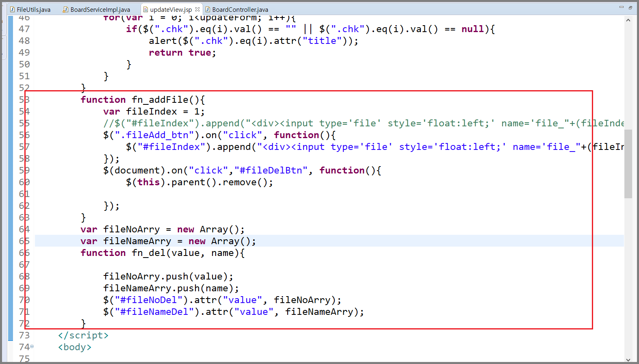Click the '#fileIndex' append code on line 57

[x=375, y=147]
